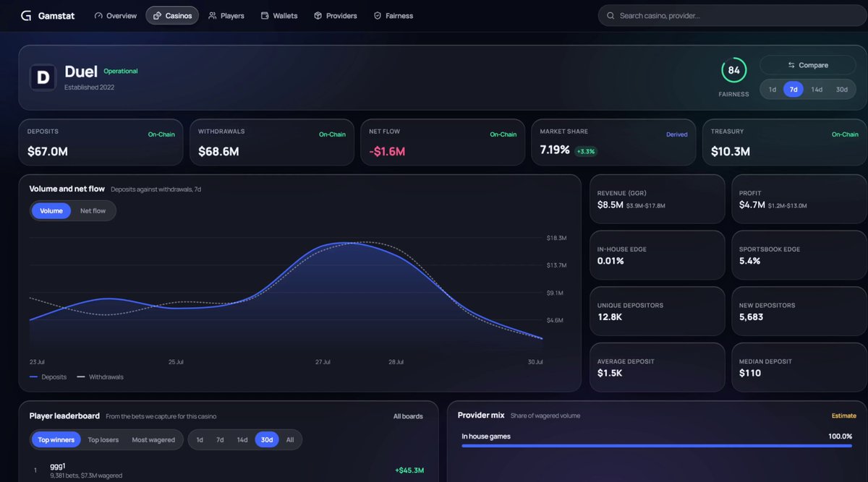
Task: Click the In house games share bar
Action: (657, 445)
